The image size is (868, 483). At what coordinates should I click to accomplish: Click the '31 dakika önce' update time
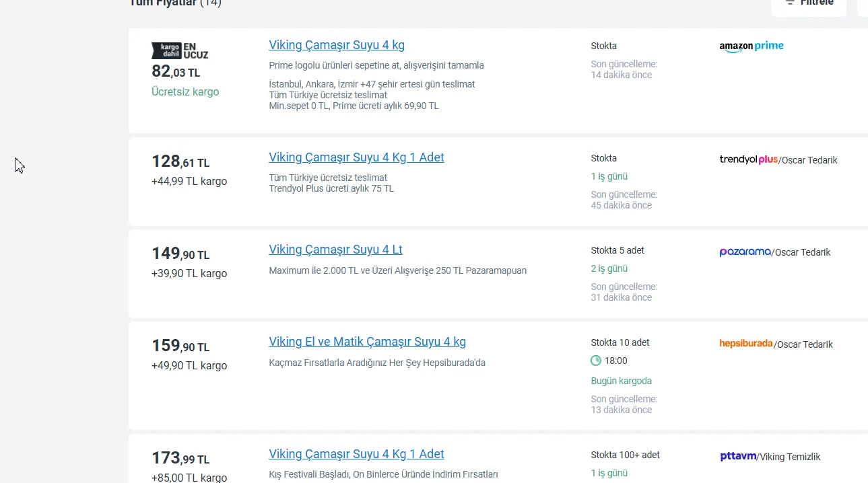(622, 297)
